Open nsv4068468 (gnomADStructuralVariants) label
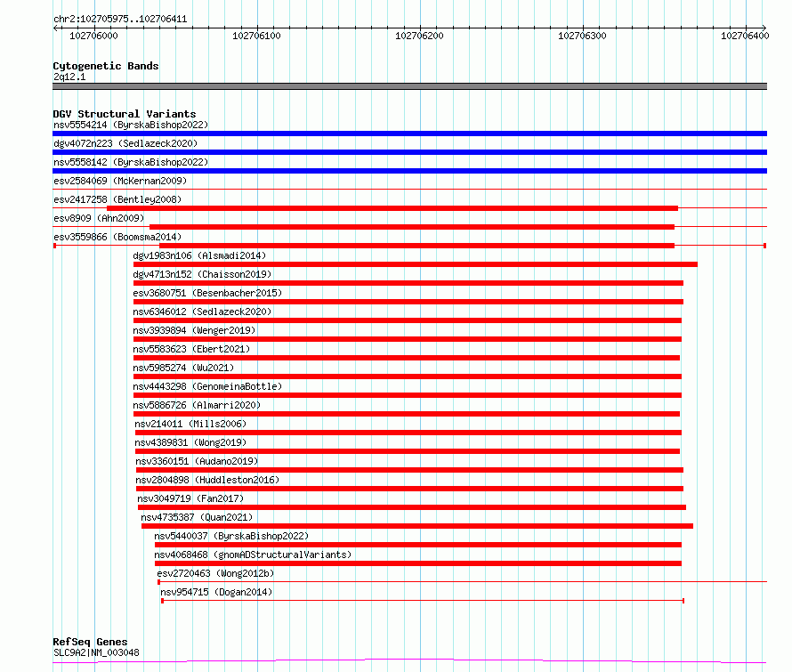The image size is (792, 672). click(253, 555)
